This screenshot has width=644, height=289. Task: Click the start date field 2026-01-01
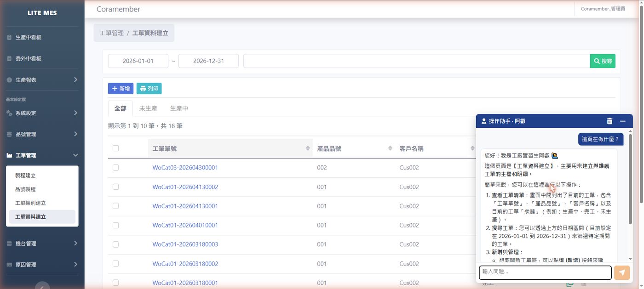coord(138,61)
